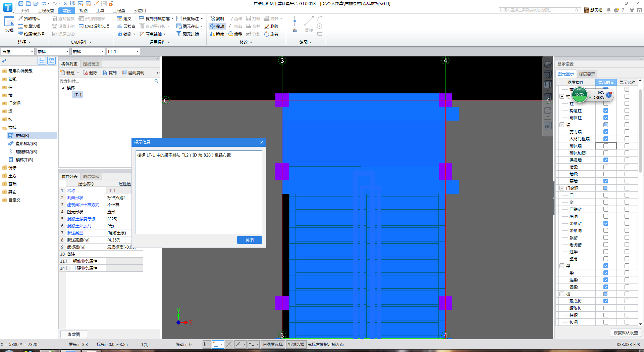Toggle 连梁 display checkbox
644x352 pixels.
coord(606,280)
